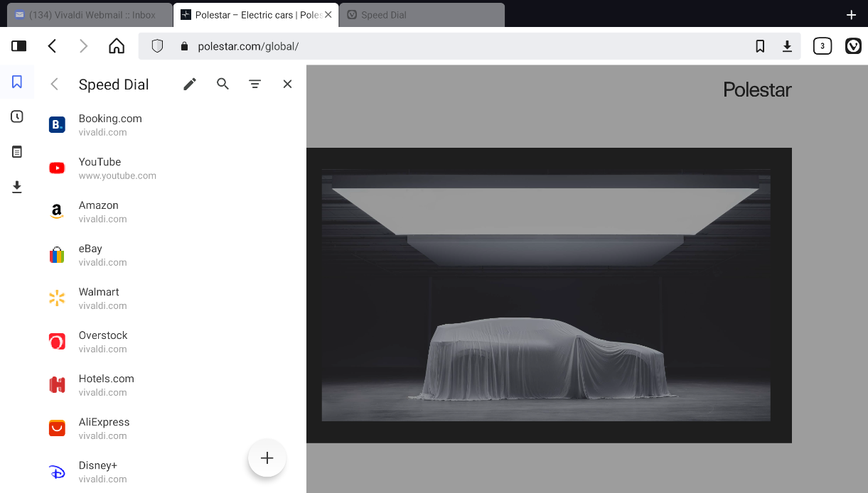
Task: Switch to the Speed Dial tab
Action: point(422,15)
